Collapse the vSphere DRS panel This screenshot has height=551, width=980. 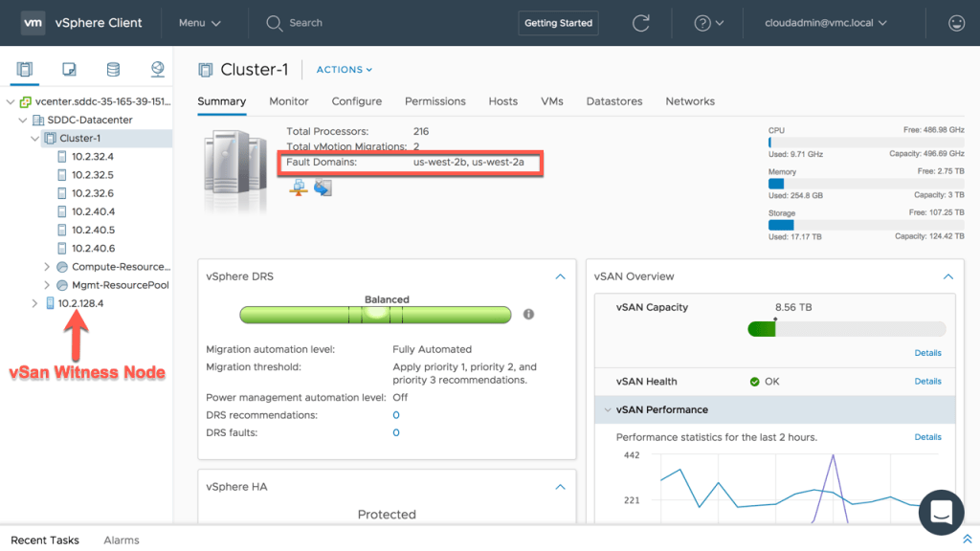[x=560, y=276]
